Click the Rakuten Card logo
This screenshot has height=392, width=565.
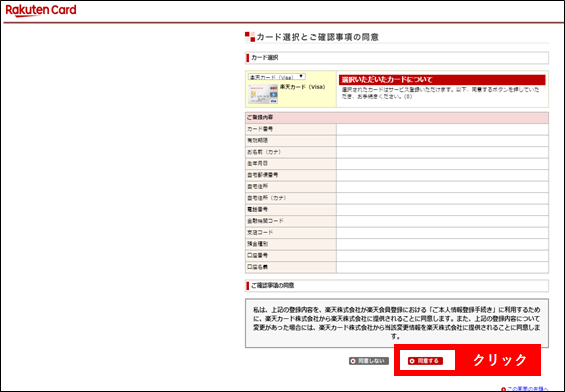[x=41, y=10]
